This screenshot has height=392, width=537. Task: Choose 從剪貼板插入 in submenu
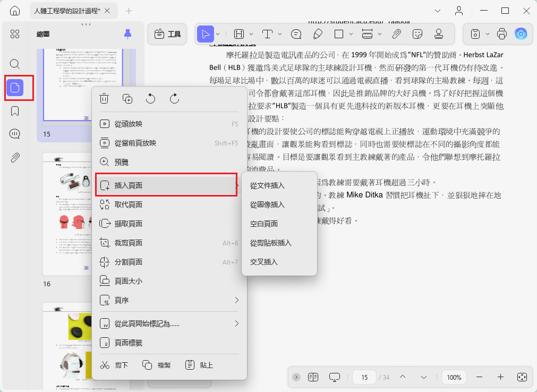(279, 243)
